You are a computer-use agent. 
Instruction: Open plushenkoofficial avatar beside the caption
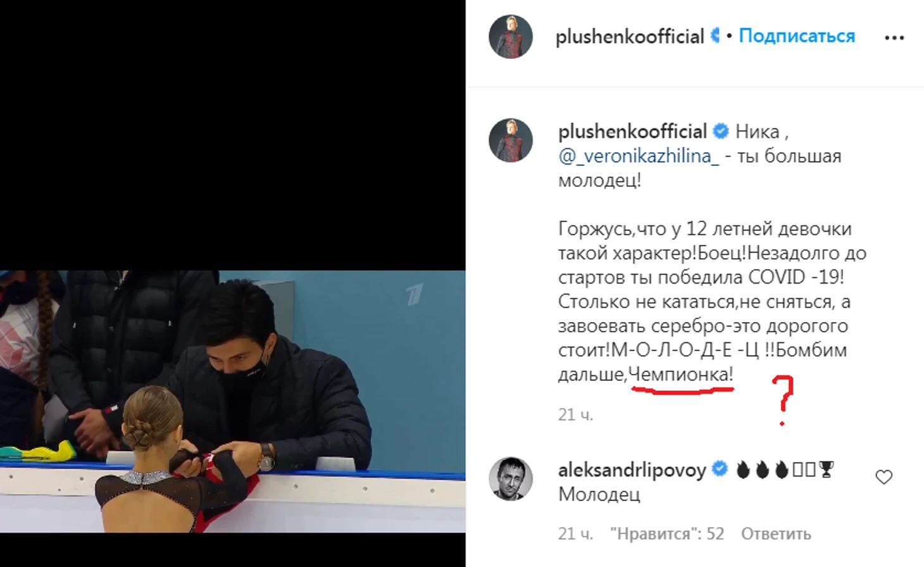tap(511, 140)
